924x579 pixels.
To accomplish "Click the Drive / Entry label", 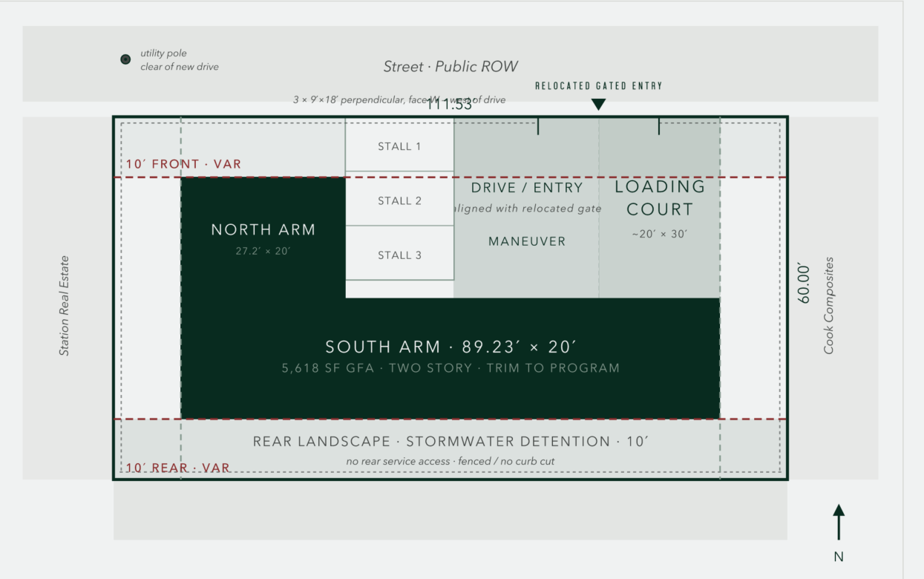I will coord(527,189).
